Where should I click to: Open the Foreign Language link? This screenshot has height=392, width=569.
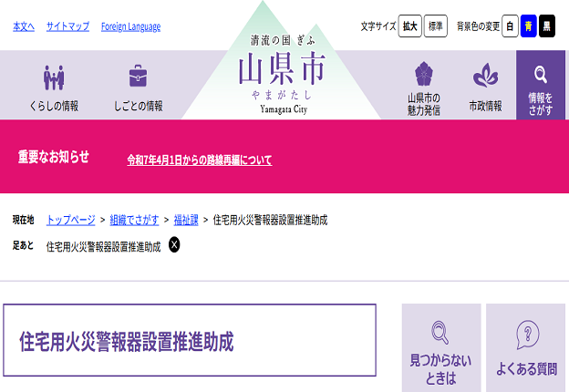pos(130,26)
